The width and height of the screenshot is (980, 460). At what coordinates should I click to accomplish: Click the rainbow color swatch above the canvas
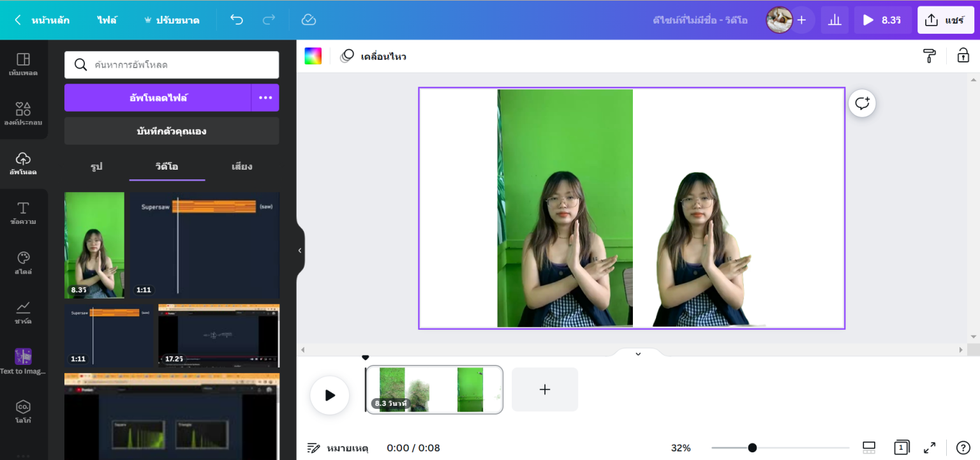click(313, 56)
